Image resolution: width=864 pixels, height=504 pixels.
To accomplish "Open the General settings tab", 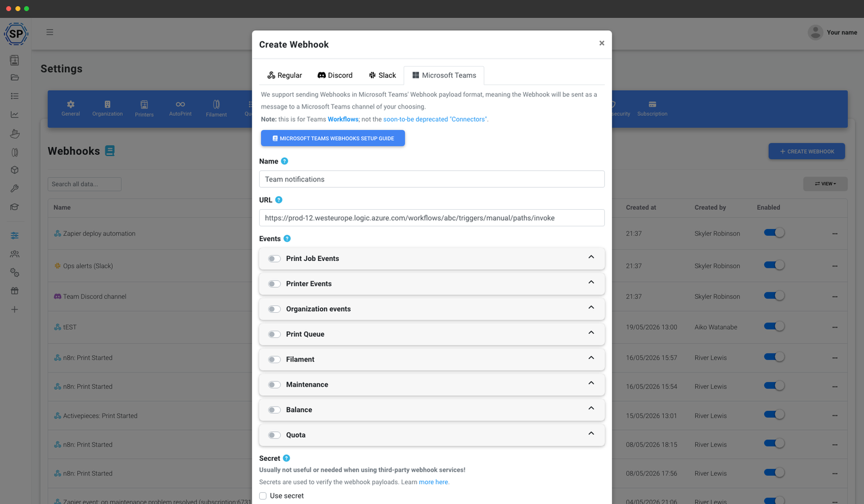I will [x=70, y=109].
